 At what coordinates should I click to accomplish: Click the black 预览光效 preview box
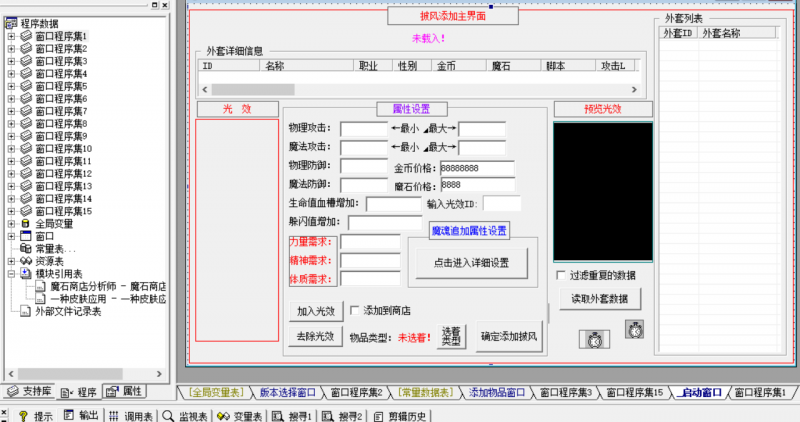(x=603, y=192)
